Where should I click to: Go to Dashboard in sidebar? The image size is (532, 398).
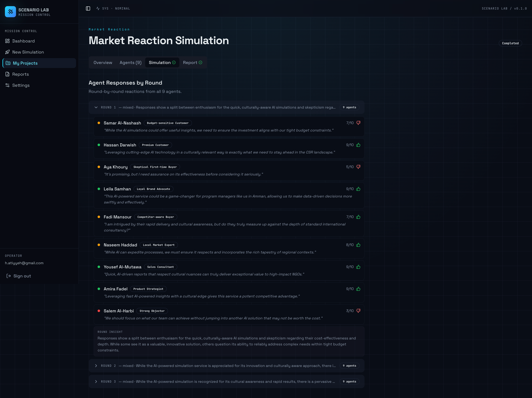[x=39, y=41]
